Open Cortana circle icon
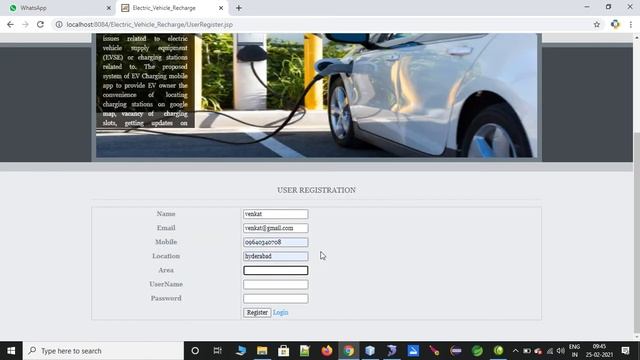Screen dimensions: 640x360 pos(195,351)
